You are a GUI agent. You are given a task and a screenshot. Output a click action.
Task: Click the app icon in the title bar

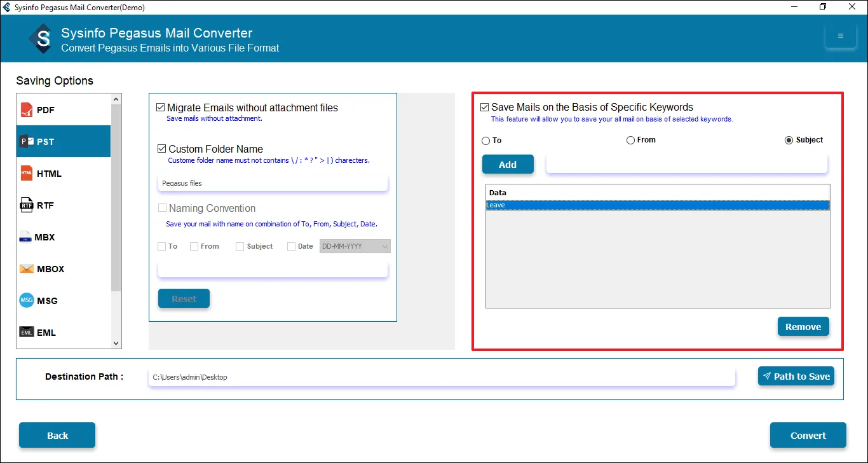[7, 7]
